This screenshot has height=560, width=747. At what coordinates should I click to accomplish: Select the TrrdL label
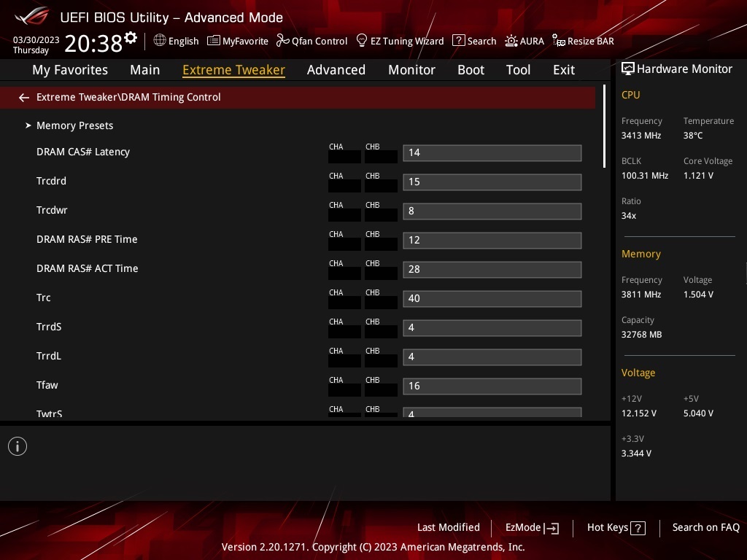(49, 356)
